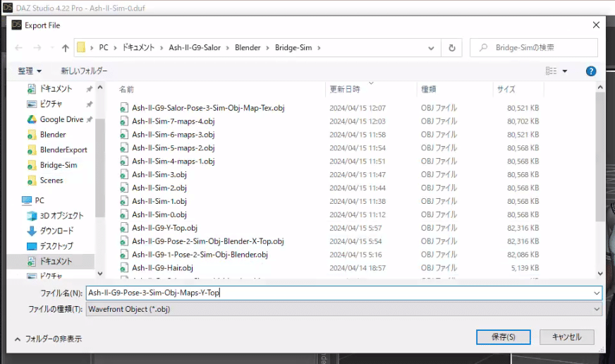Expand chevron between PC and ドキュメント
This screenshot has height=364, width=615.
pos(116,48)
